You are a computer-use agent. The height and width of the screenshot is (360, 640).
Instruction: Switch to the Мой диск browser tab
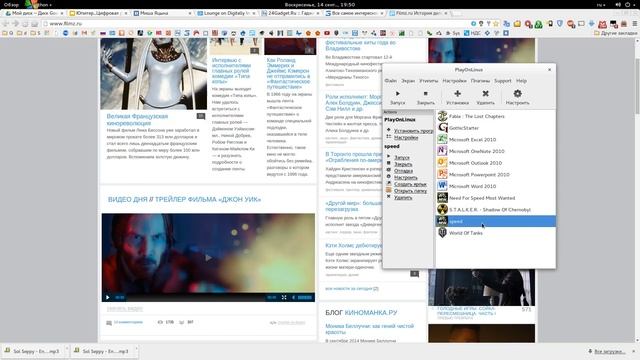click(x=34, y=13)
